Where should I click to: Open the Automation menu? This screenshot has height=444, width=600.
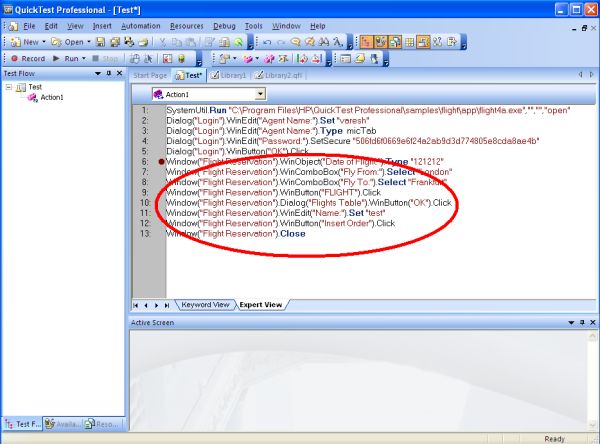[140, 26]
